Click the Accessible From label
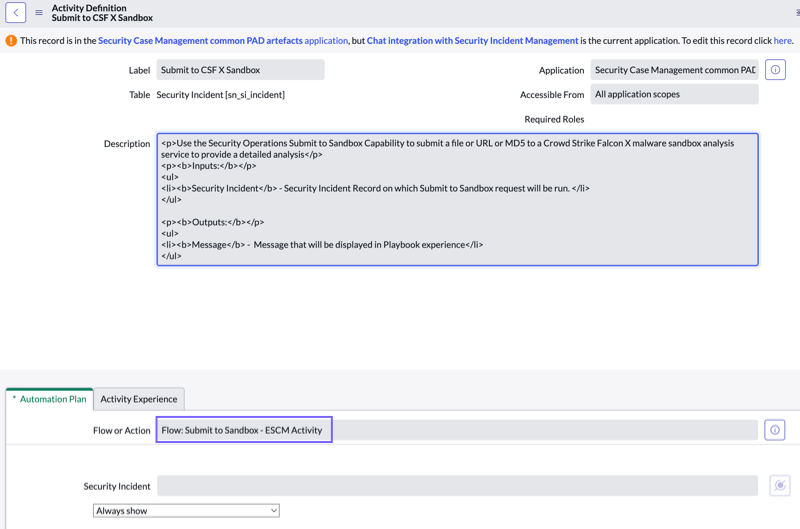The image size is (800, 529). tap(552, 95)
